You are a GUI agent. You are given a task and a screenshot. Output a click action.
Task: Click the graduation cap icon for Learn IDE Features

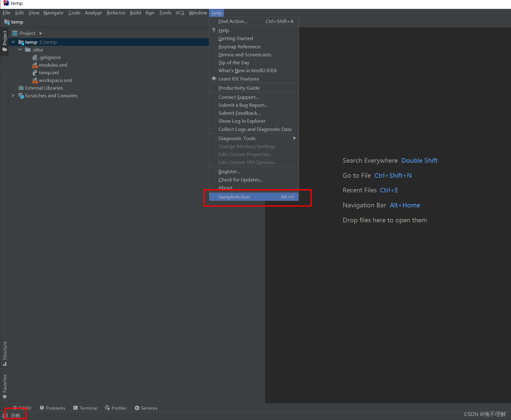(214, 79)
